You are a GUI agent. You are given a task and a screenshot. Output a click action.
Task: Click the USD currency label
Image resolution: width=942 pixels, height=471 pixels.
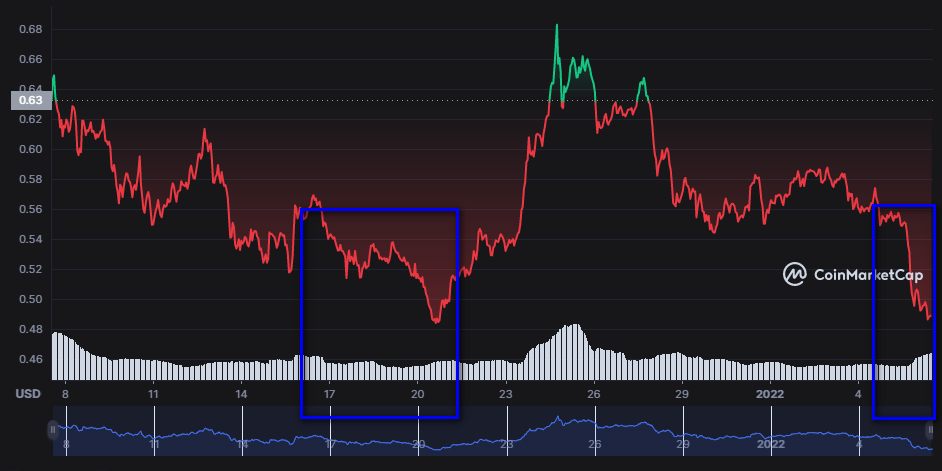[28, 394]
